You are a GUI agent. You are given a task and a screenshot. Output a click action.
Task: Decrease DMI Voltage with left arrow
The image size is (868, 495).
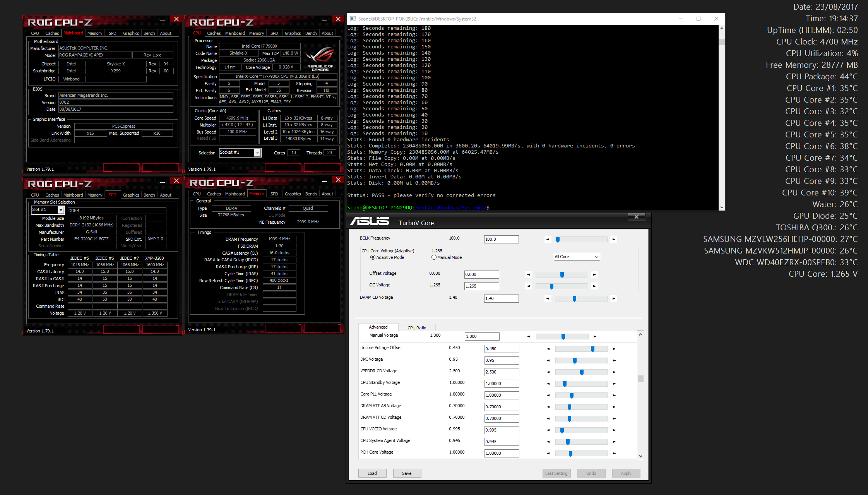point(548,360)
